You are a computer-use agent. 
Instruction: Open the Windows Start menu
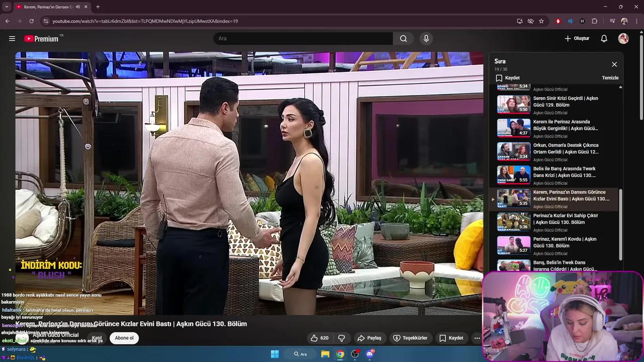click(275, 354)
